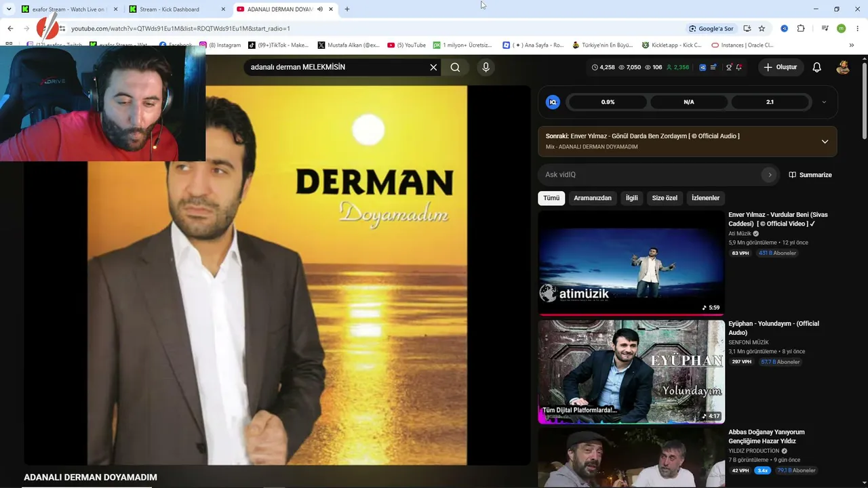Open Abbas Doğanay Yanıyorum video title
868x488 pixels.
[x=766, y=436]
